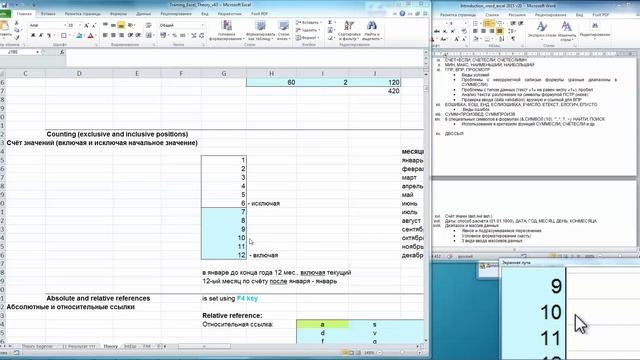Viewport: 640px width, 360px height.
Task: Open Cell Styles gallery in Excel
Action: (283, 31)
